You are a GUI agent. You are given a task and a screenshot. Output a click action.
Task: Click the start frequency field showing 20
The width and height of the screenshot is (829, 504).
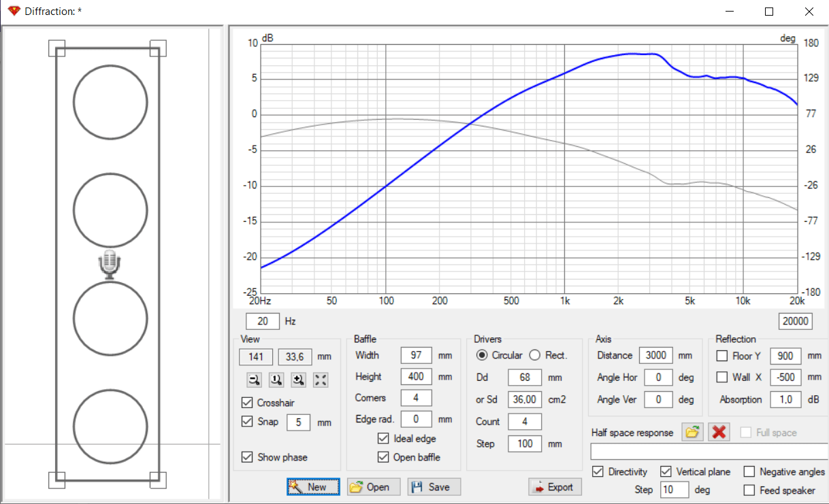(263, 321)
